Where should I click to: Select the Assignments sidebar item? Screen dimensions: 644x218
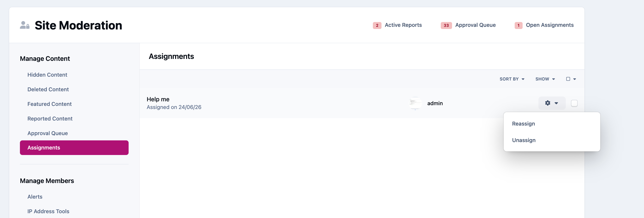pos(74,148)
